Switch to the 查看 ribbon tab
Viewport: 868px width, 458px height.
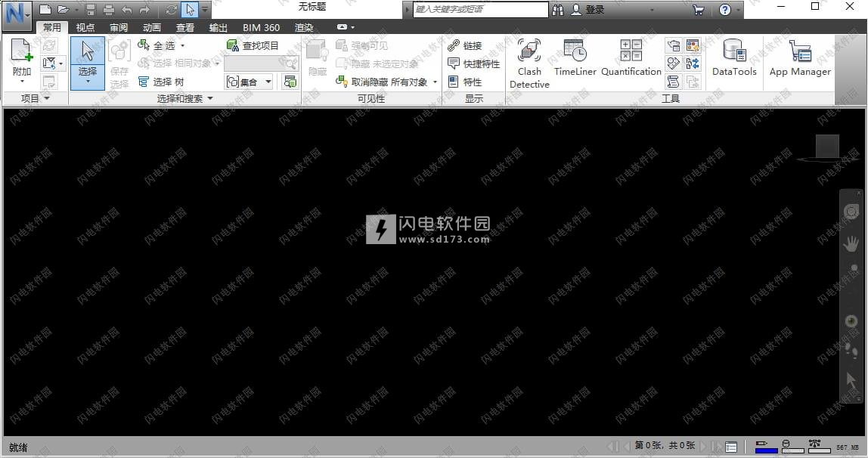(x=185, y=27)
